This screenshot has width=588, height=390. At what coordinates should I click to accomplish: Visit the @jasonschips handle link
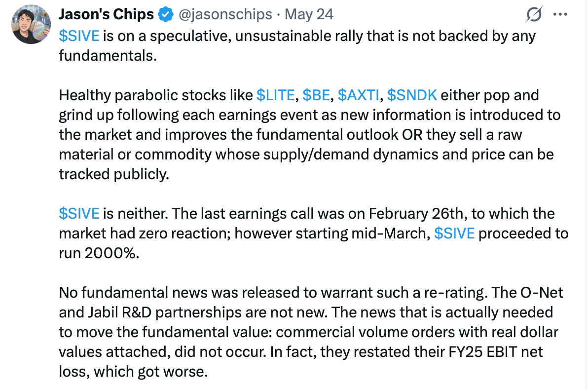[225, 15]
